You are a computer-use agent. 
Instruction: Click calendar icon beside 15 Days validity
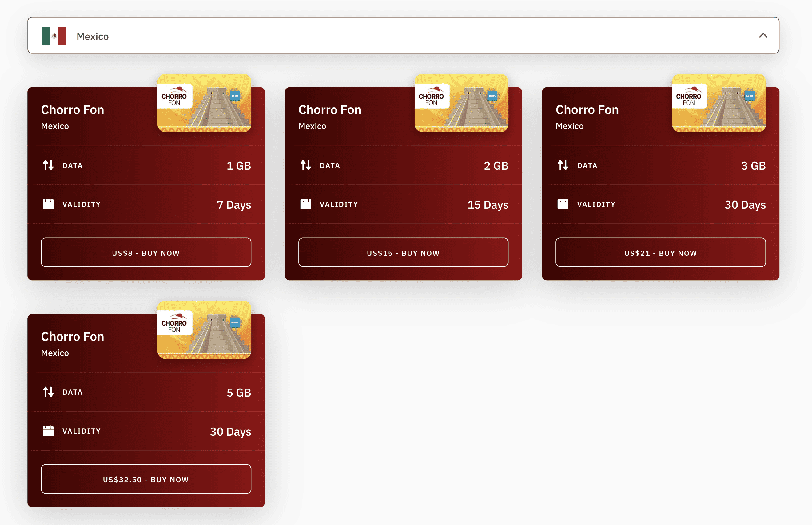point(305,204)
